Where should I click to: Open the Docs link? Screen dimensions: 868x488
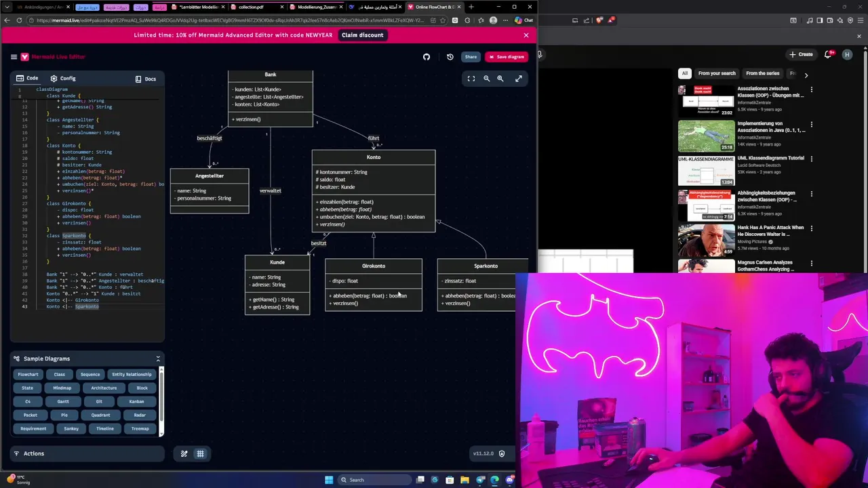tap(146, 79)
